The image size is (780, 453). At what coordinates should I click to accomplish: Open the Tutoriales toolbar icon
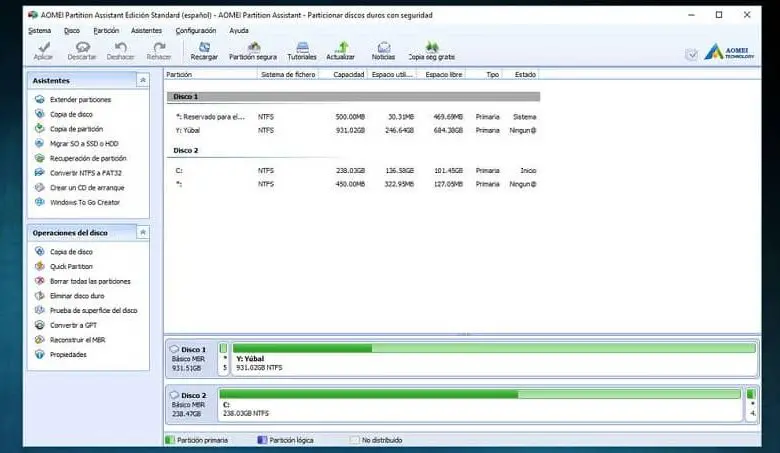302,51
